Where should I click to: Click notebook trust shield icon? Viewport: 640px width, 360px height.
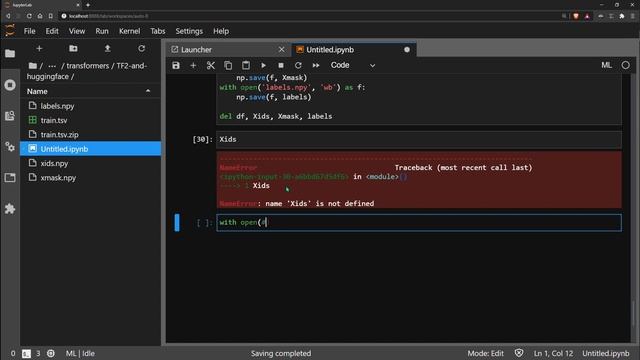point(519,353)
